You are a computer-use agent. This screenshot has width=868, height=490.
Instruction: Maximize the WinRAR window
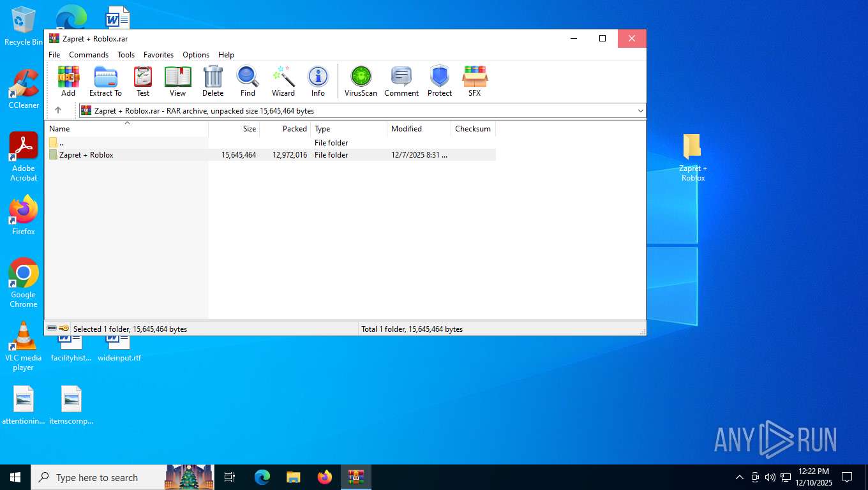point(602,38)
